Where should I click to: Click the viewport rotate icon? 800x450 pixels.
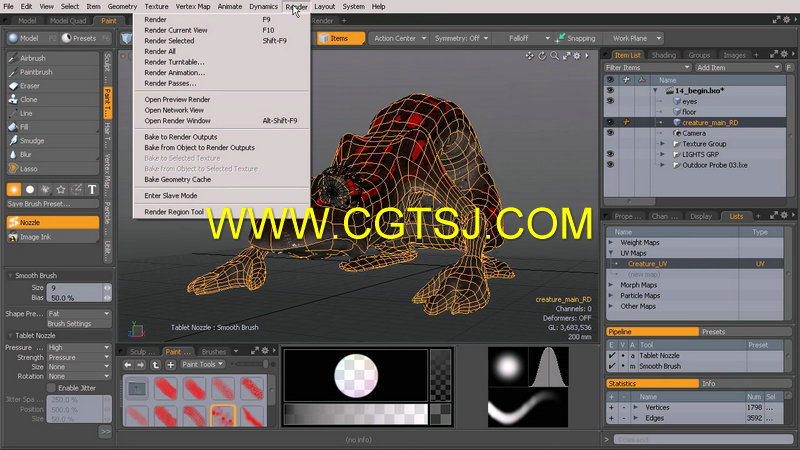click(x=542, y=56)
